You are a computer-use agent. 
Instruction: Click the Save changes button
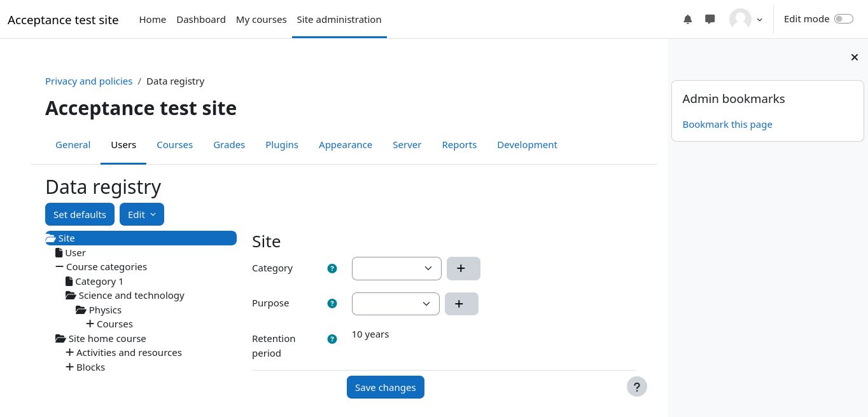(x=385, y=387)
